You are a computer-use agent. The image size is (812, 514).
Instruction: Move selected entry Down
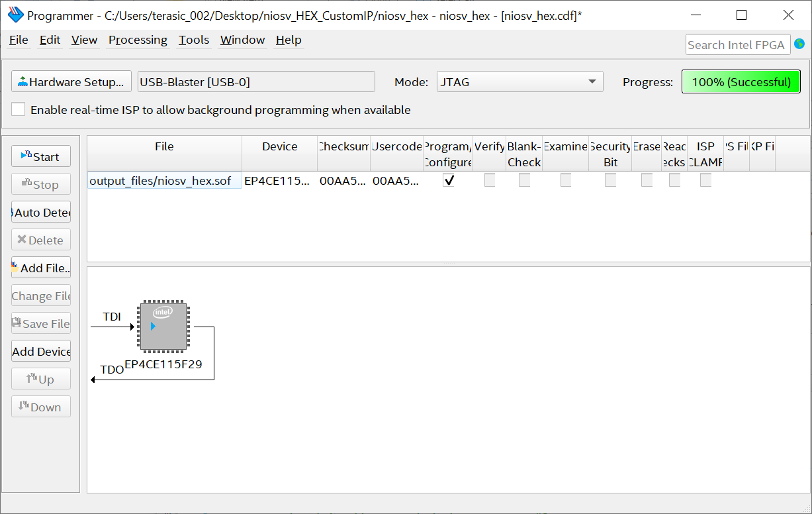click(41, 407)
